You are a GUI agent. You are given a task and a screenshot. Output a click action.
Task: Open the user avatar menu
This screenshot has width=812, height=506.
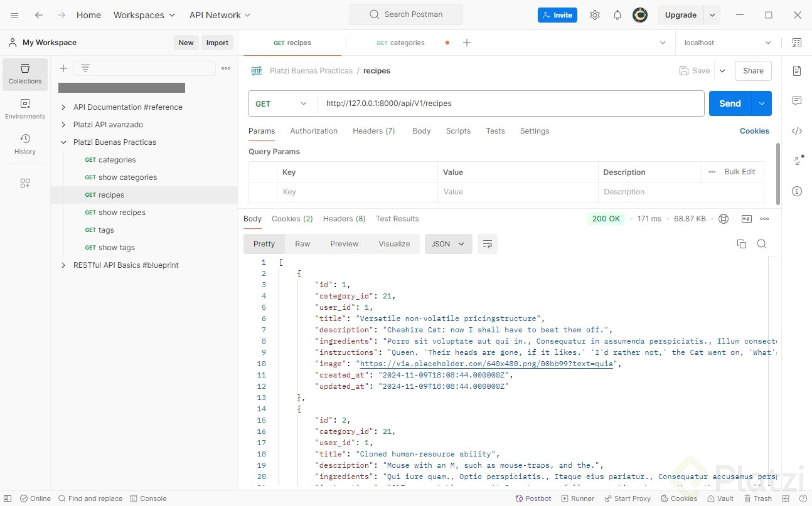(x=640, y=15)
